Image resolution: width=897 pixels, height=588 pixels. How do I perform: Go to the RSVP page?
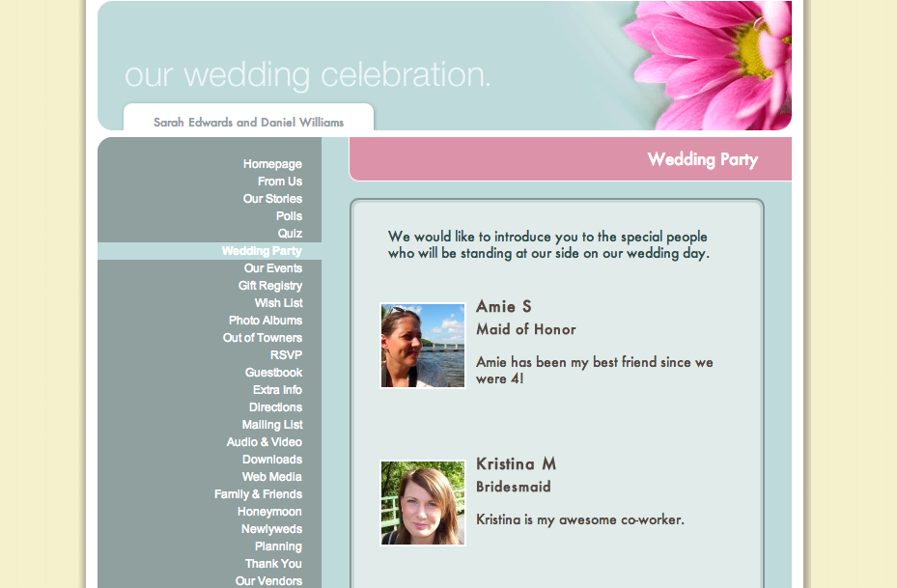point(286,355)
